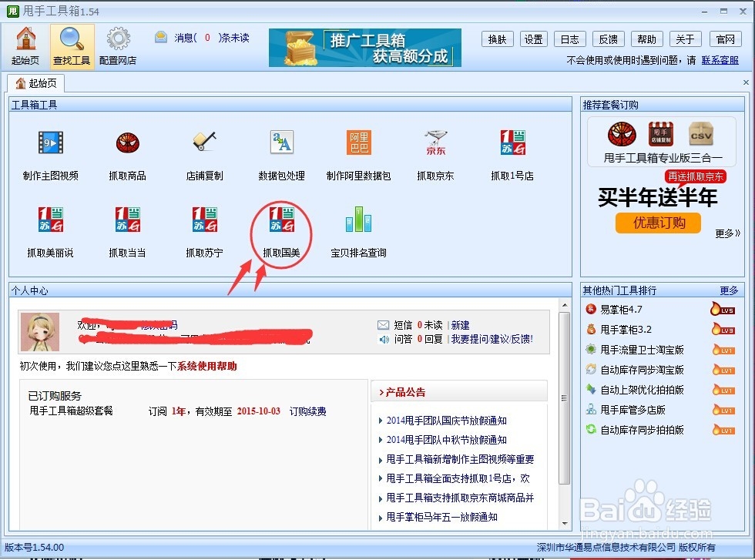Open the 联系客服 link

tap(721, 60)
